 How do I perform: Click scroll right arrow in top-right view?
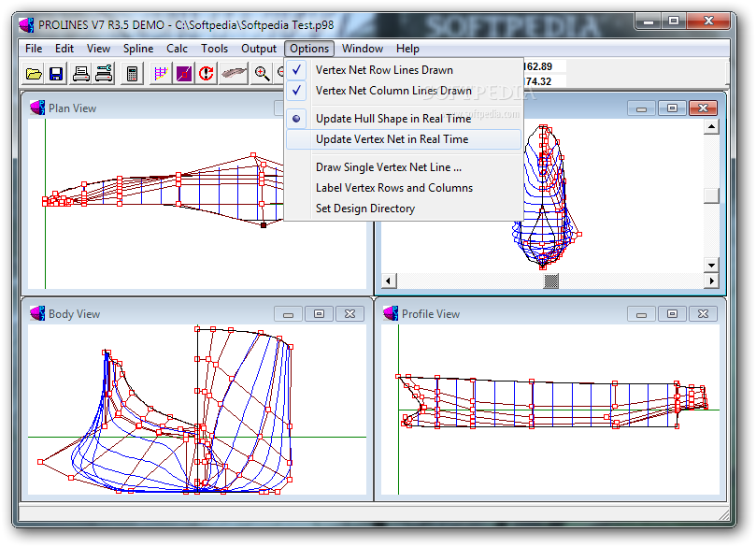(x=712, y=281)
